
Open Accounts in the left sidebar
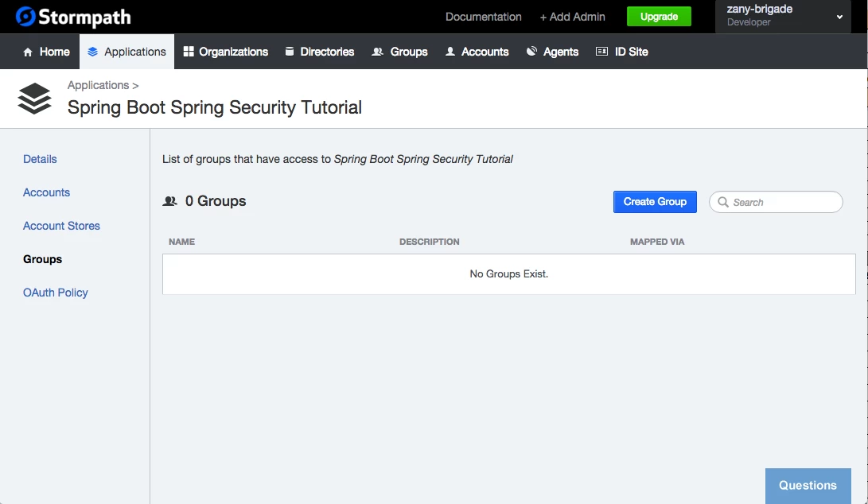[x=46, y=192]
